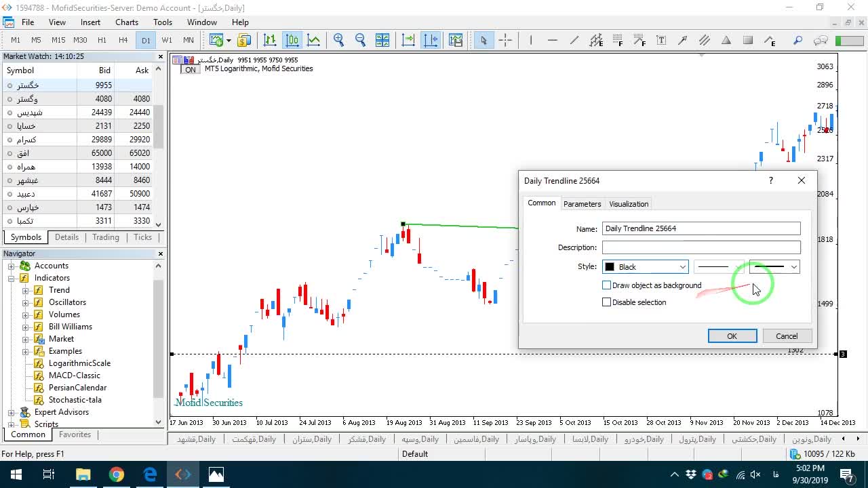Image resolution: width=868 pixels, height=488 pixels.
Task: Switch to bar chart display icon
Action: pos(270,40)
